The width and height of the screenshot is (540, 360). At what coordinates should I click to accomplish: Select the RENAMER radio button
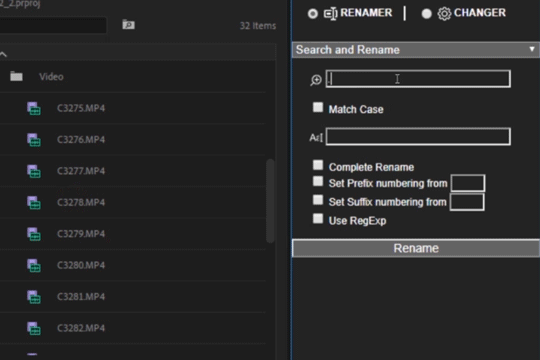pos(313,13)
